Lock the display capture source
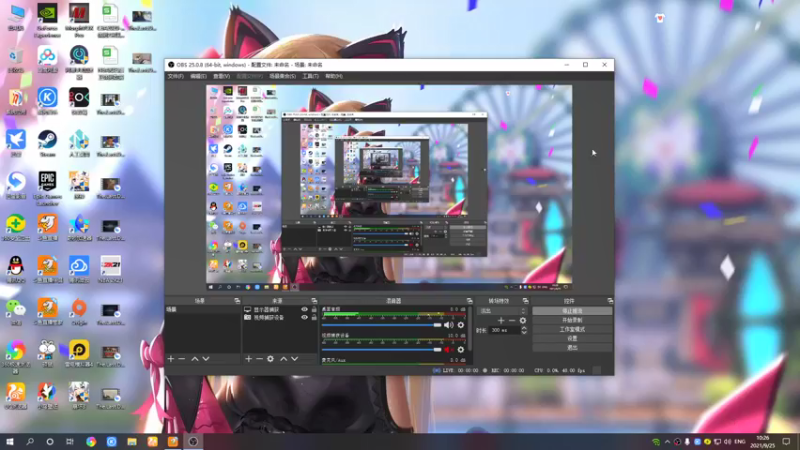 (314, 310)
